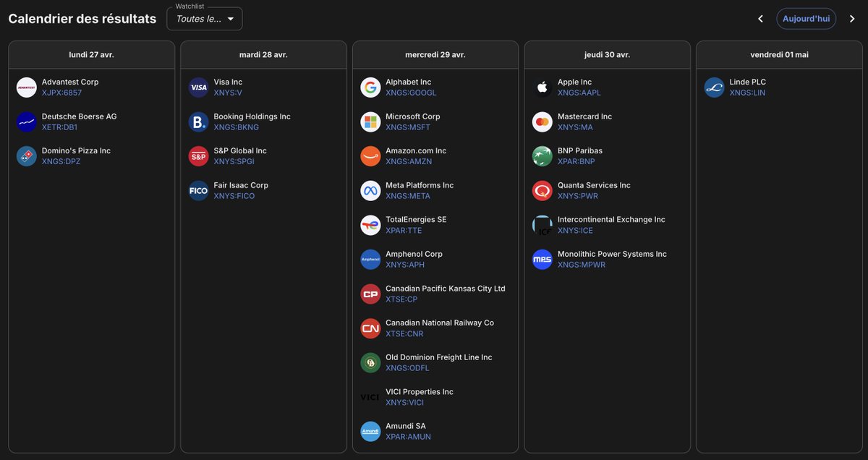Click the Amazon.com Inc name

(416, 151)
